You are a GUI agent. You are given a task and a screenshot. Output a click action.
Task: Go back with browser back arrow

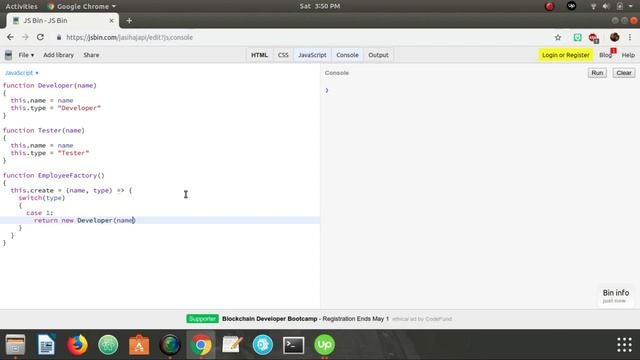coord(10,37)
